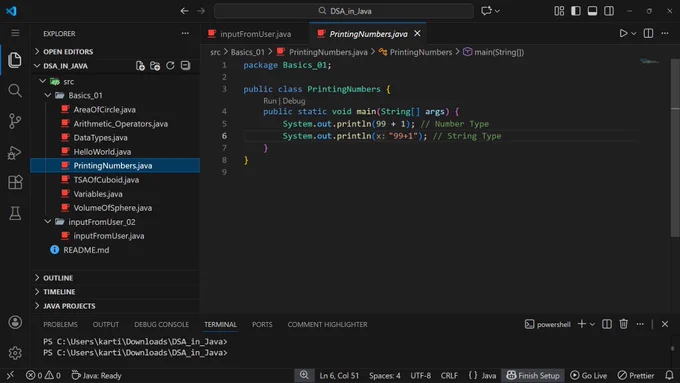Click the zoom magnifier in status bar

click(x=304, y=375)
